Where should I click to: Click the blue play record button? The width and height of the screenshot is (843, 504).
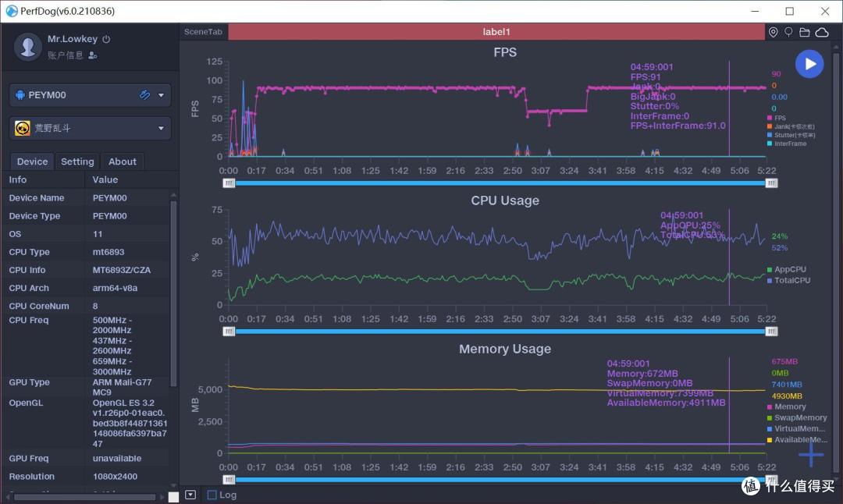809,64
